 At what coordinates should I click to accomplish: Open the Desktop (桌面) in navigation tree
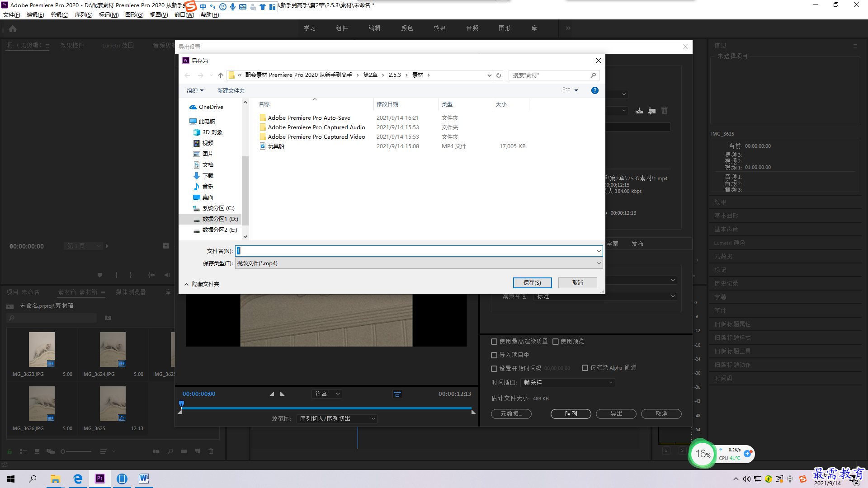[x=208, y=197]
